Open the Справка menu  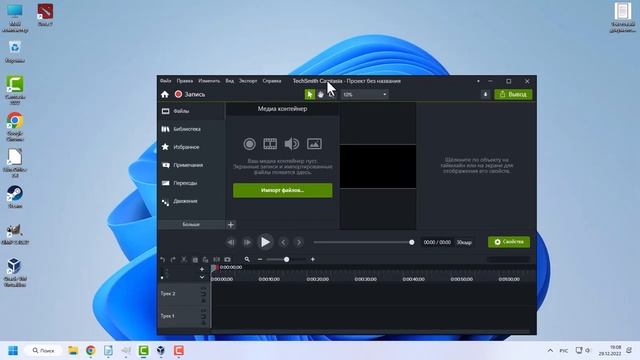point(271,81)
